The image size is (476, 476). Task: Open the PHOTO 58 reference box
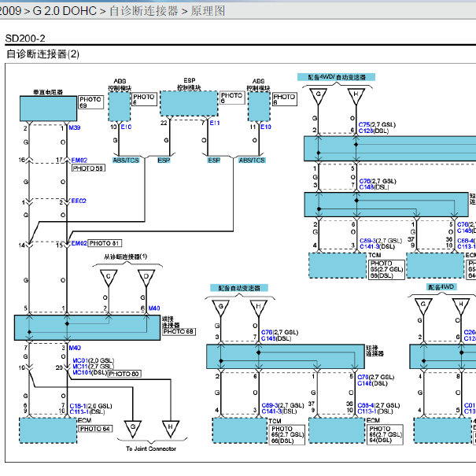click(89, 168)
